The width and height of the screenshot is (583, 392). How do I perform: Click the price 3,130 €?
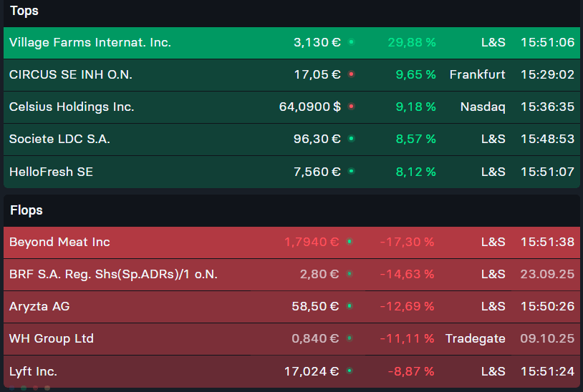317,42
